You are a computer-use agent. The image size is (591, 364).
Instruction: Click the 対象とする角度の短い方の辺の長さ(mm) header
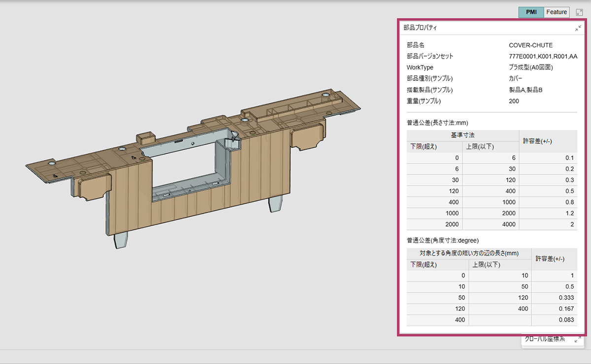pyautogui.click(x=469, y=254)
